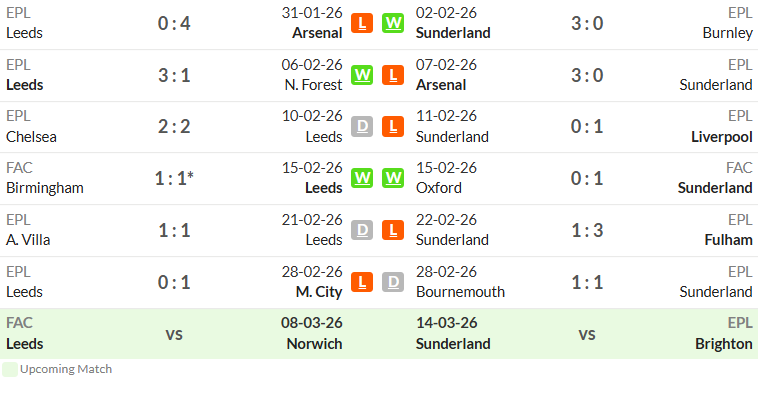
Task: Click the green W badge for Sunderland vs Burnley
Action: pyautogui.click(x=393, y=23)
